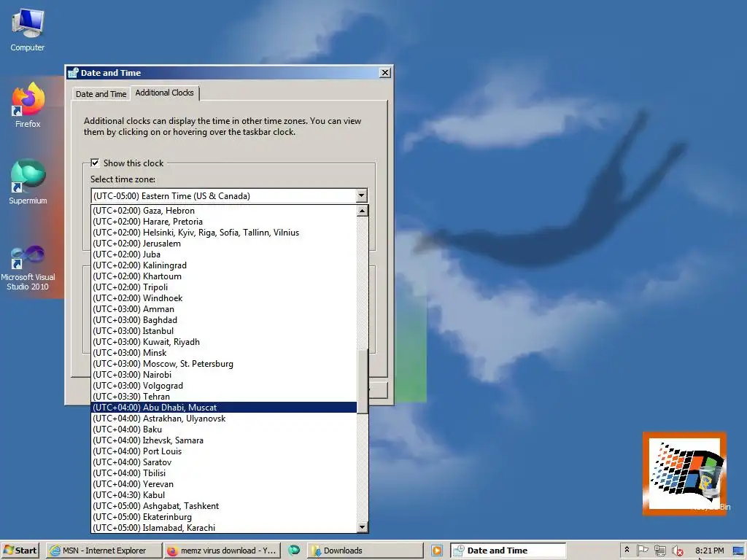The height and width of the screenshot is (560, 747).
Task: Show hidden tray icons arrow
Action: click(627, 550)
